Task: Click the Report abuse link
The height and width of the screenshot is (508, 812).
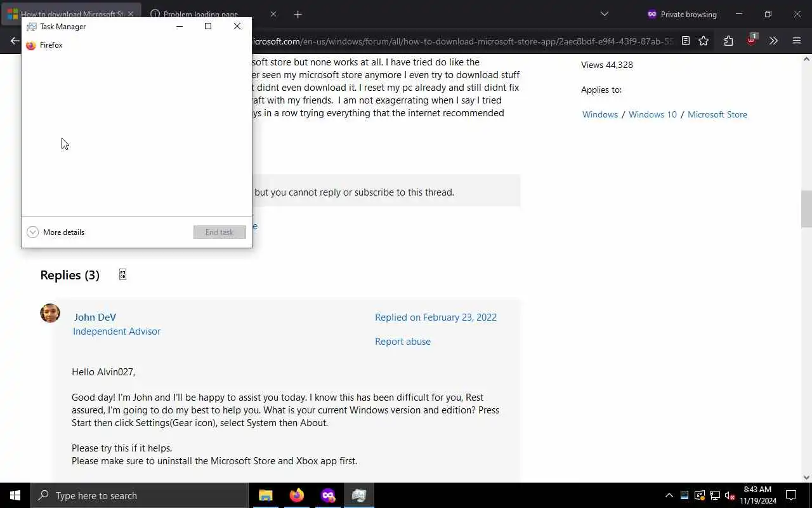Action: point(403,342)
